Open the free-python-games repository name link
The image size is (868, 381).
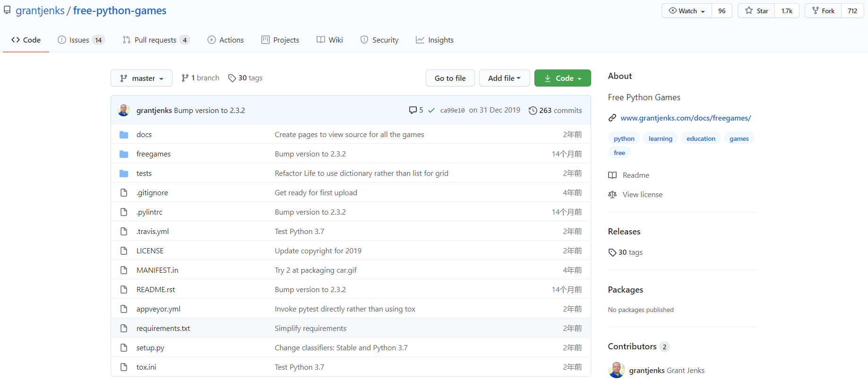point(120,10)
